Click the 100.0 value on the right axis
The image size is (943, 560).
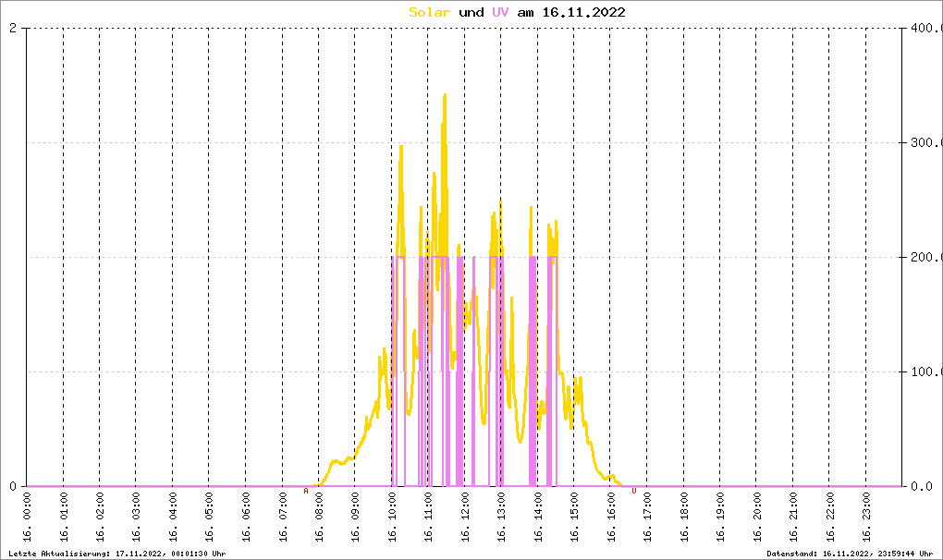pos(925,372)
